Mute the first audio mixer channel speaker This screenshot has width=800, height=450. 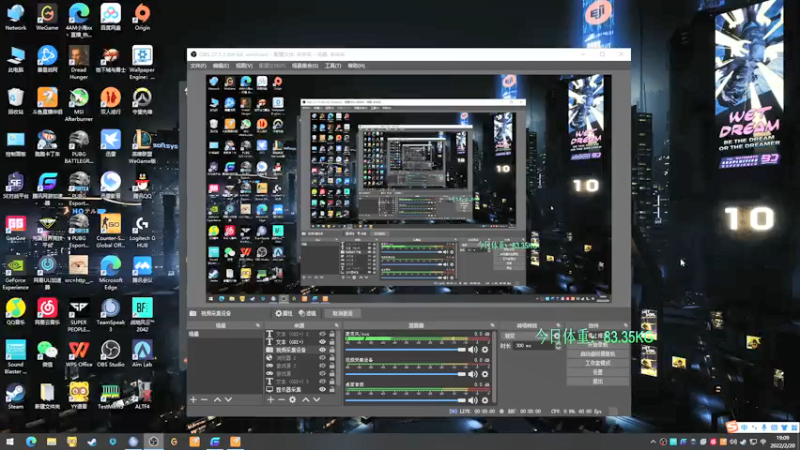[474, 349]
